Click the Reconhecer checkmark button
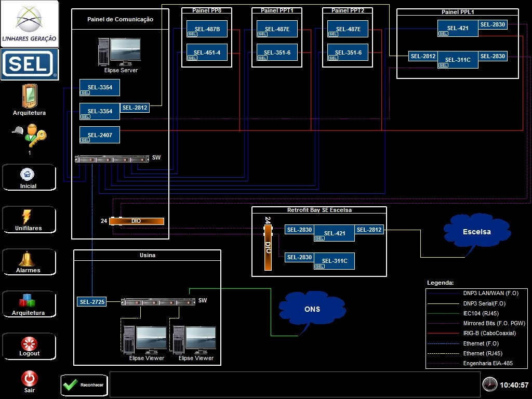 click(x=84, y=385)
